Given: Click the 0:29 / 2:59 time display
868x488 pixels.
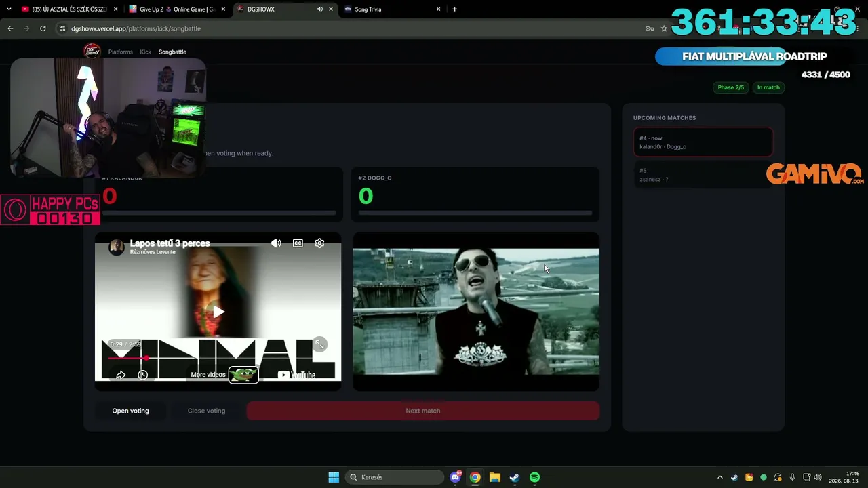Looking at the screenshot, I should 125,344.
